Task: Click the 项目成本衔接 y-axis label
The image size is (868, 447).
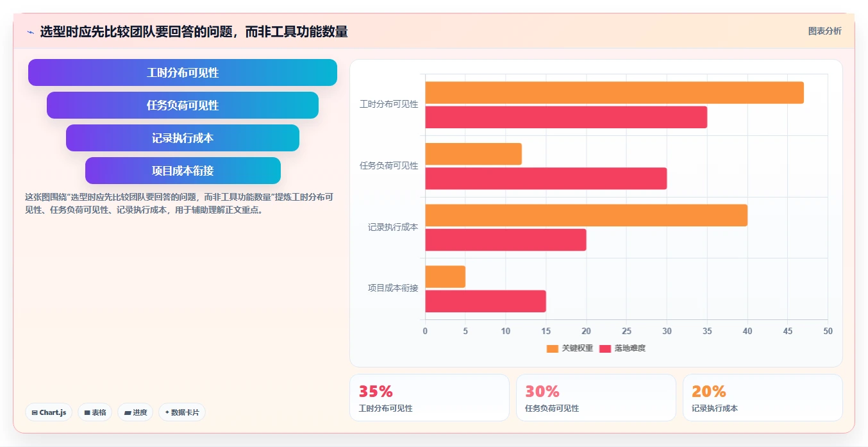Action: [x=393, y=289]
